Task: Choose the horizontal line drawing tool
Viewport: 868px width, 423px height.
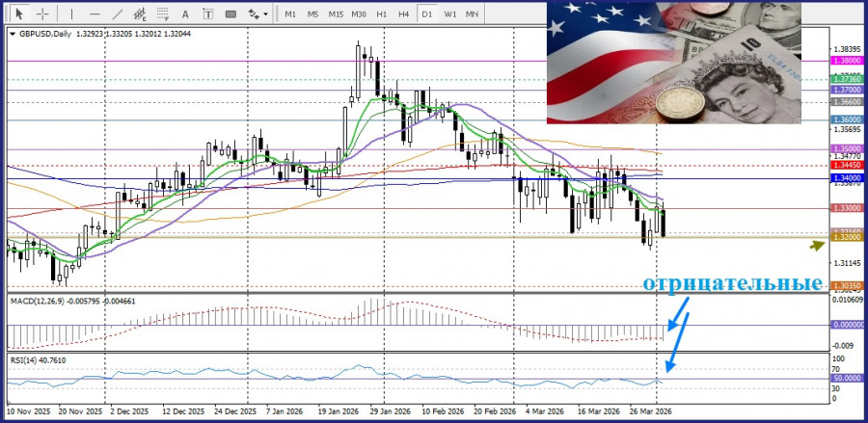Action: click(95, 13)
